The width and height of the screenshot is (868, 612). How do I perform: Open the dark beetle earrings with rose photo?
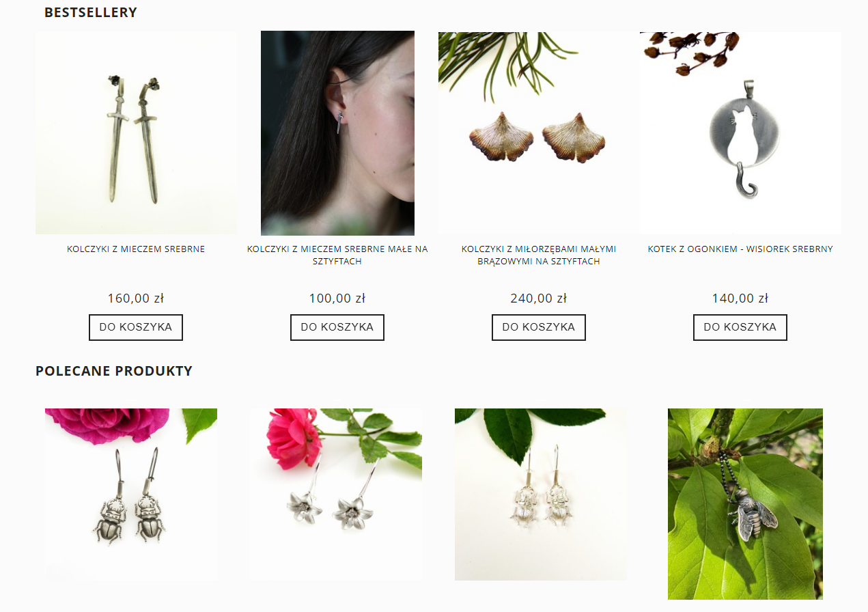pos(131,495)
